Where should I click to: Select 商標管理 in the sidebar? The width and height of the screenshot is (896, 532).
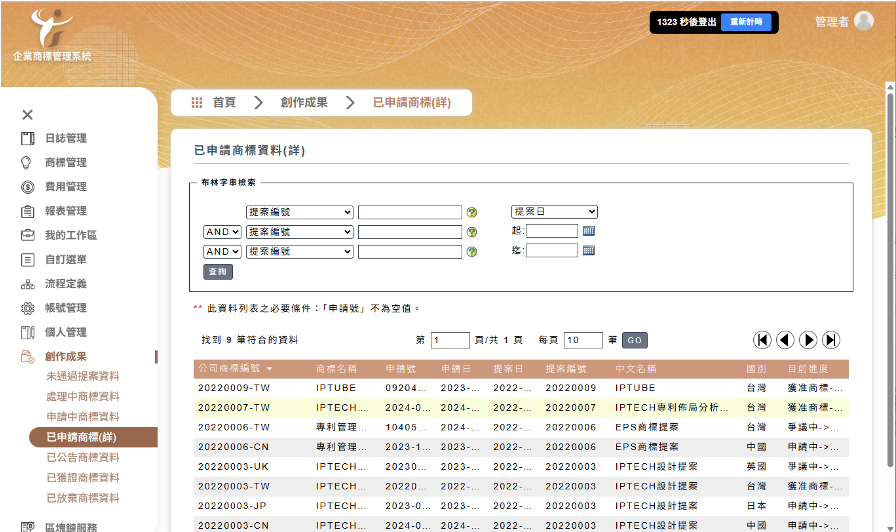[66, 163]
